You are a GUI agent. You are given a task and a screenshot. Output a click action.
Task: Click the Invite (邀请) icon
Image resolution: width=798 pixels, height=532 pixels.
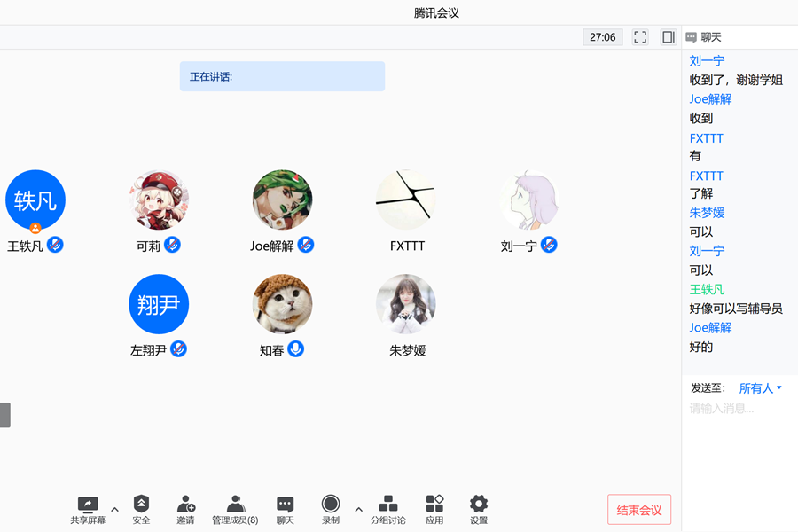185,505
